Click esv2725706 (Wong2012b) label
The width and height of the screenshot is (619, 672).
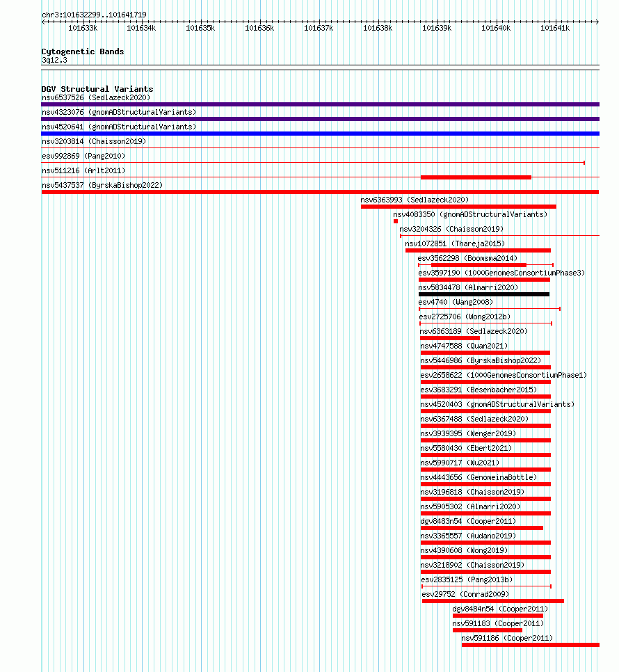465,317
